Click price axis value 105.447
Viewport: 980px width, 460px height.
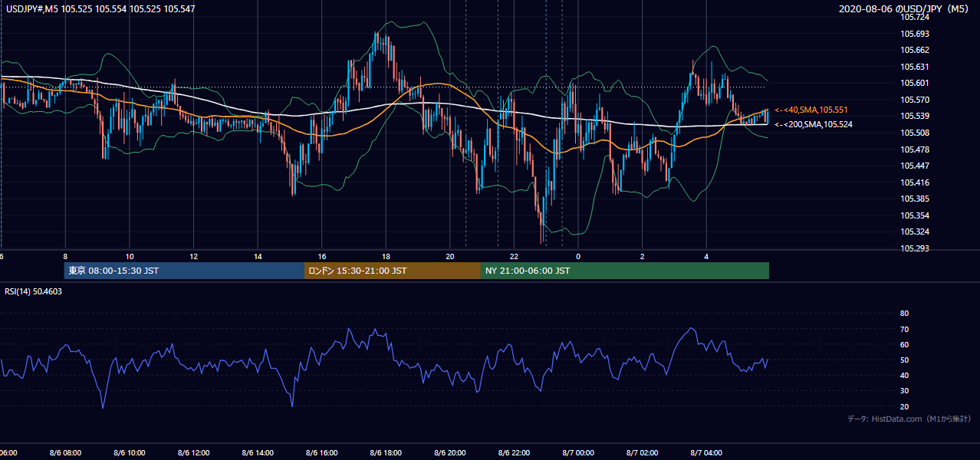(x=915, y=166)
